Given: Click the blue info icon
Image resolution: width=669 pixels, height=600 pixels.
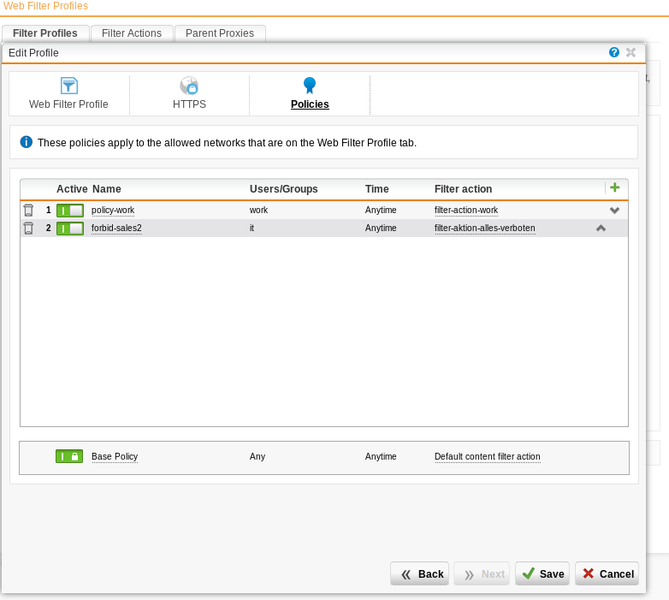Looking at the screenshot, I should (26, 143).
